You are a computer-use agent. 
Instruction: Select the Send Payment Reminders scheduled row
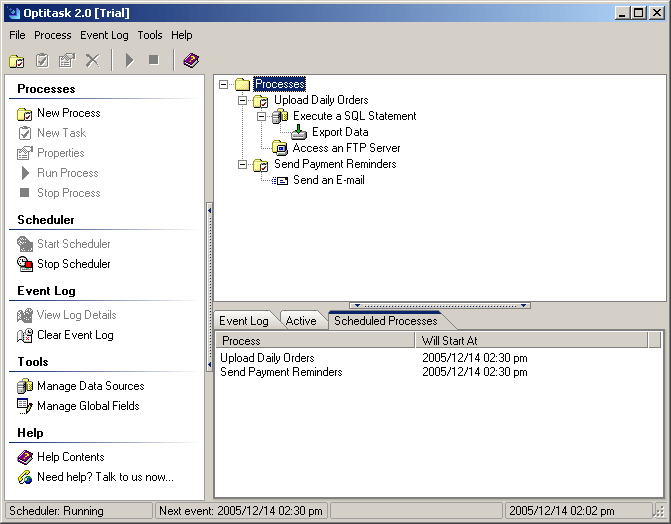(438, 372)
